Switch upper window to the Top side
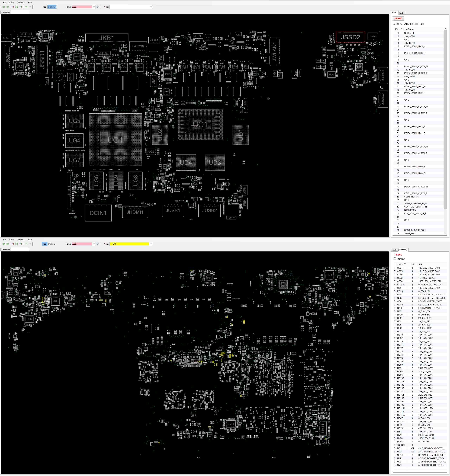The image size is (450, 476). click(44, 7)
